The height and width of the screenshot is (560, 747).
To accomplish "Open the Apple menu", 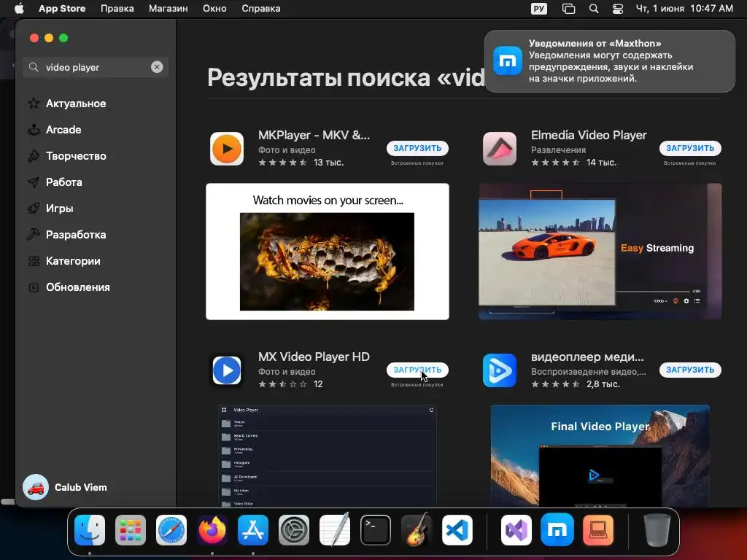I will [x=19, y=9].
